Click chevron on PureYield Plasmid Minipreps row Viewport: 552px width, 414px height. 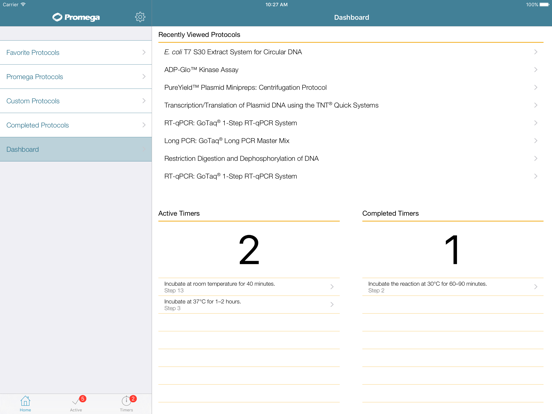(x=535, y=88)
